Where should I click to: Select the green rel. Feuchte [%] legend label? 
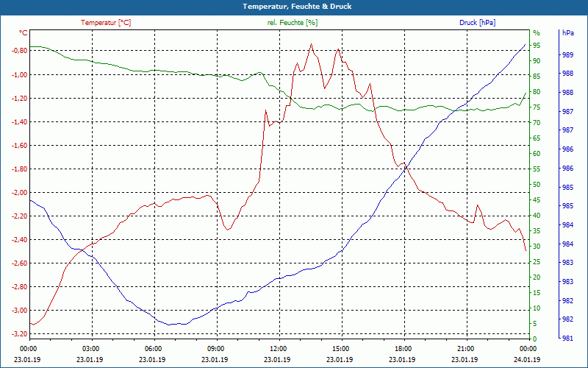tap(292, 23)
